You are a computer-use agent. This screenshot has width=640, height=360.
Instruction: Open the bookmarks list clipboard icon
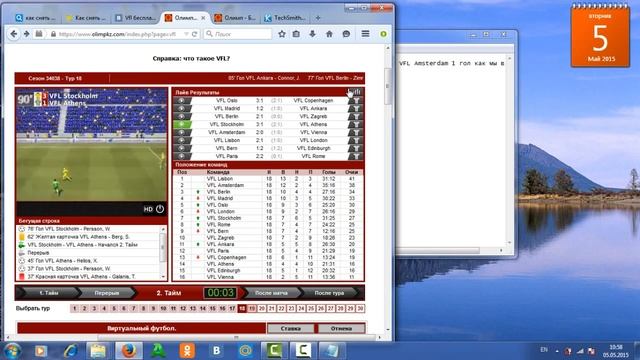tap(296, 34)
